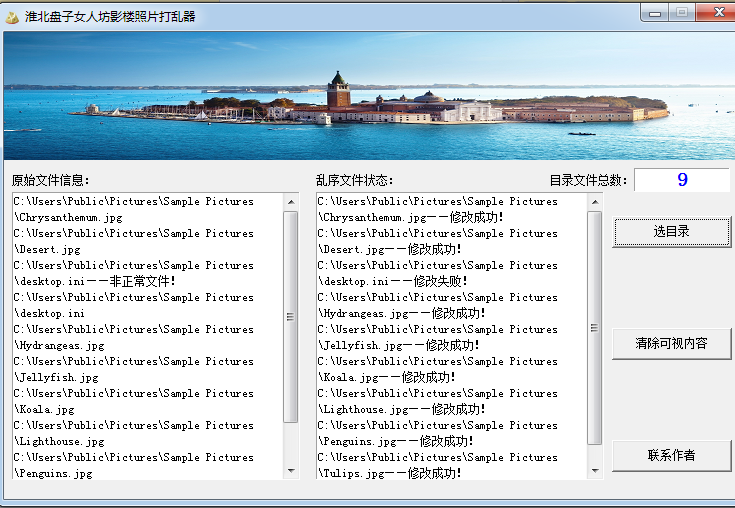This screenshot has height=508, width=735.
Task: Click the 选目录 button
Action: tap(671, 231)
